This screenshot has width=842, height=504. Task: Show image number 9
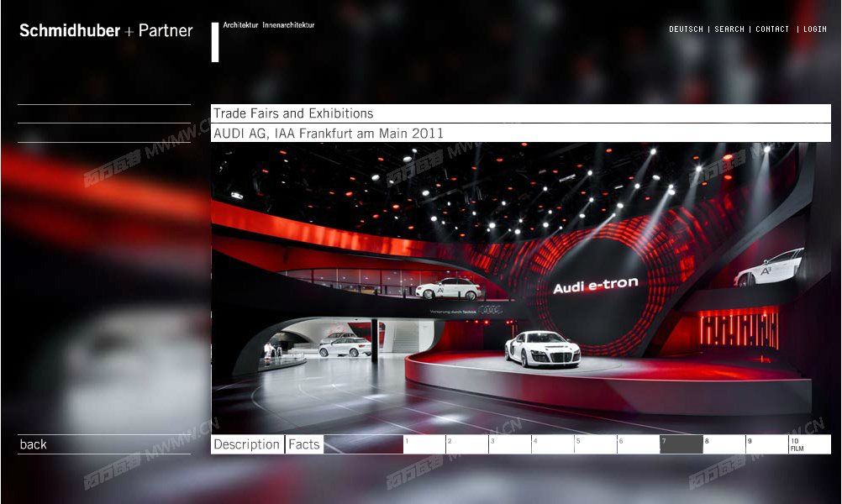click(767, 444)
